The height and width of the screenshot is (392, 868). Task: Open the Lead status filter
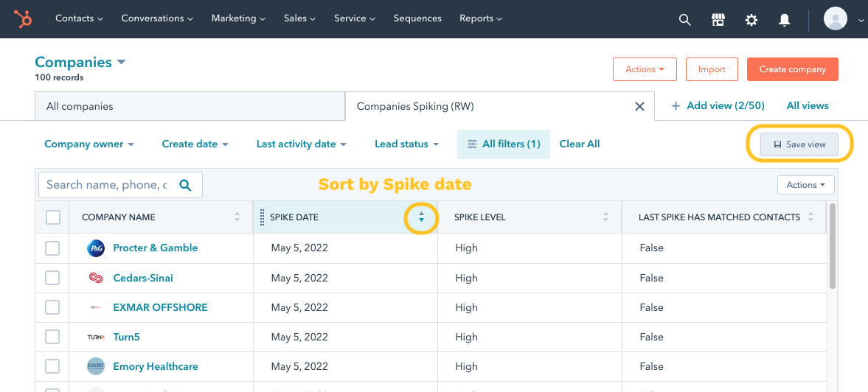406,144
